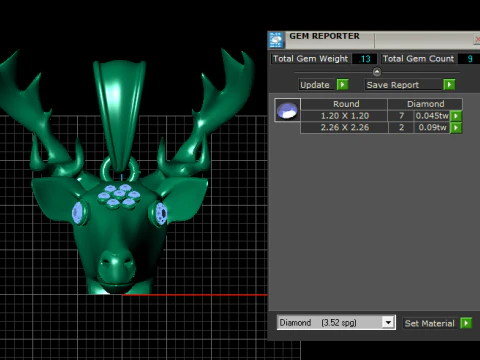Viewport: 480px width, 360px height.
Task: Click the quantity cell showing 2
Action: click(x=401, y=127)
